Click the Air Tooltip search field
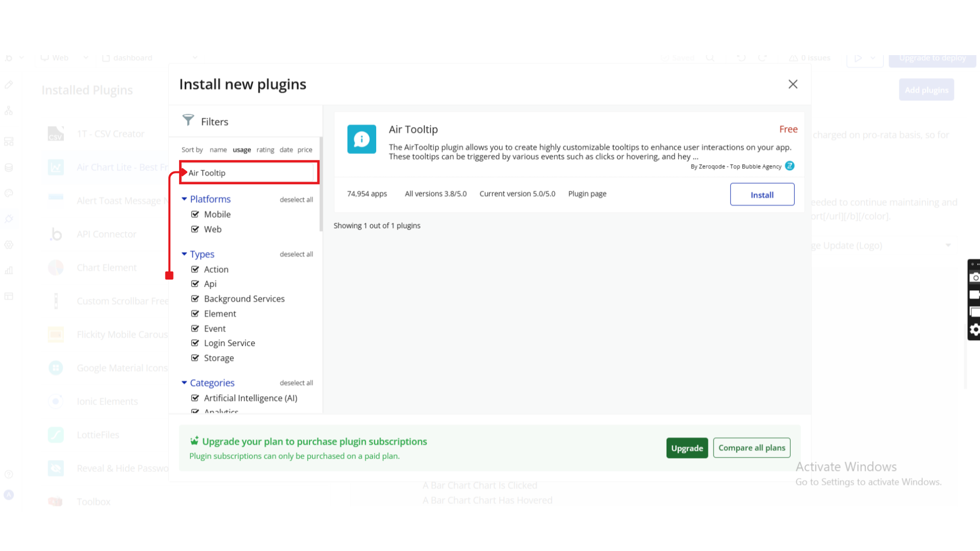This screenshot has height=551, width=980. click(x=249, y=173)
